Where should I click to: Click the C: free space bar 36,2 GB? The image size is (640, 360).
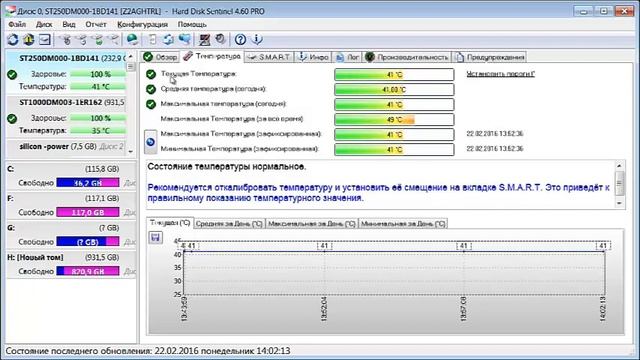(x=88, y=183)
